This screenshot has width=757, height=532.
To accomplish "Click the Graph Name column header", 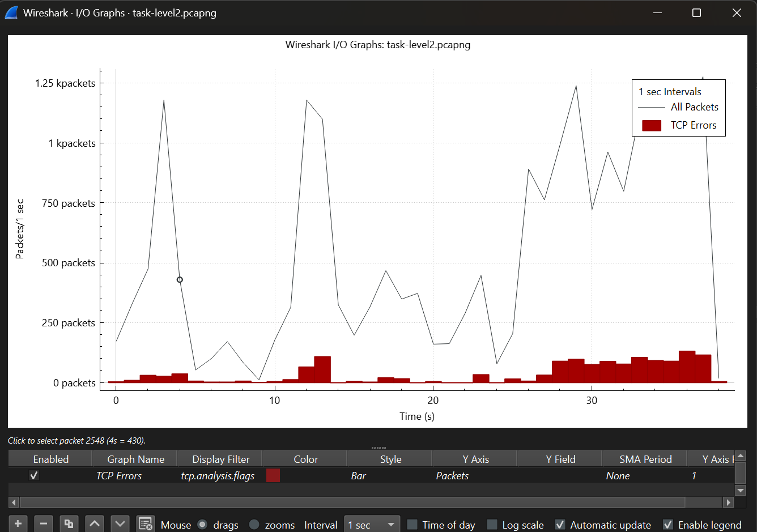I will (x=135, y=459).
